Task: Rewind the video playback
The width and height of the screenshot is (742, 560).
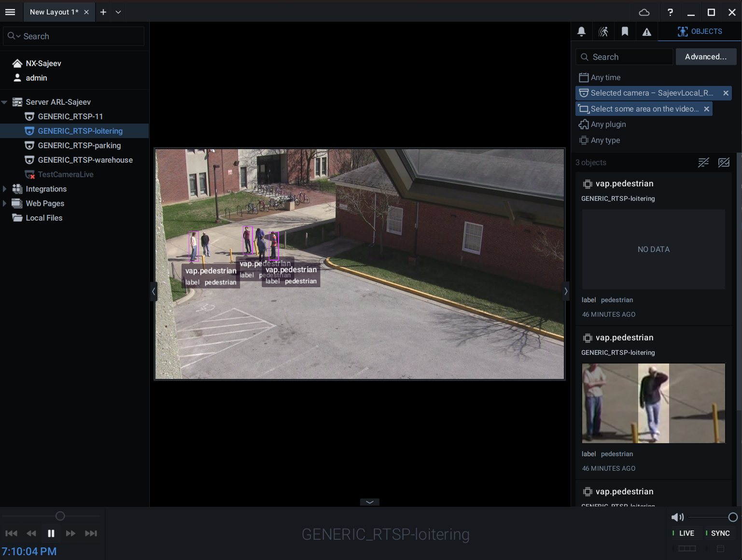Action: tap(31, 533)
